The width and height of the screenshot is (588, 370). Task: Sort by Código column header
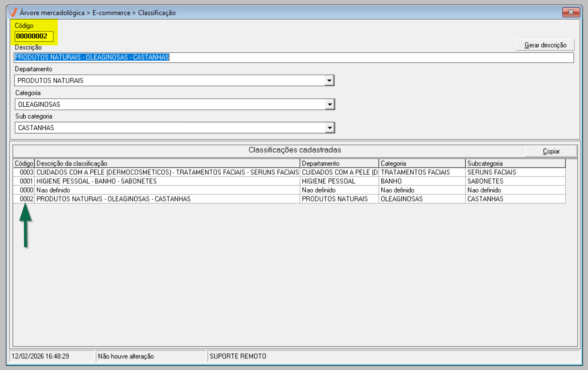pos(24,164)
